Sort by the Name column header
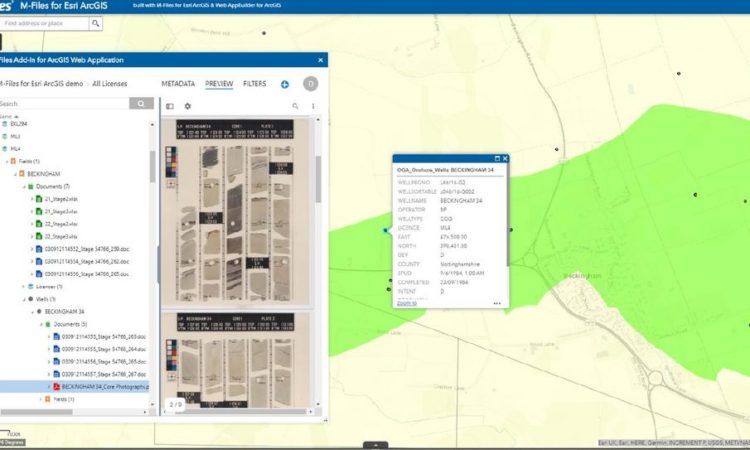This screenshot has width=750, height=450. 9,116
